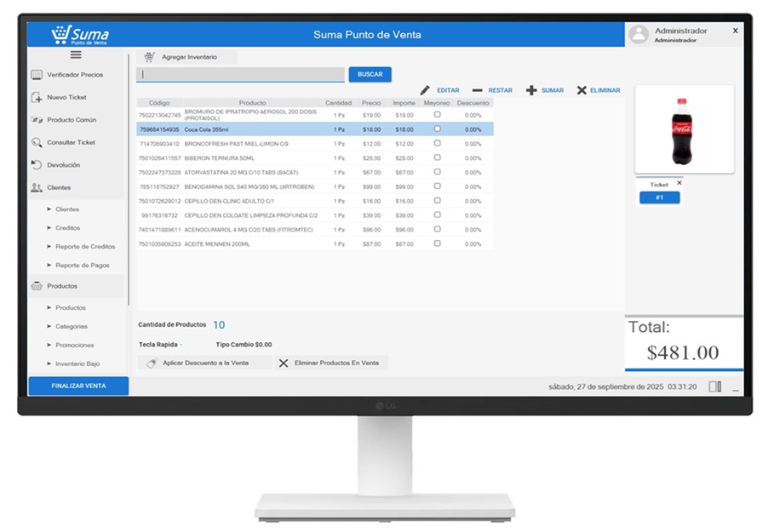Click the panel layout icon in status bar

714,386
